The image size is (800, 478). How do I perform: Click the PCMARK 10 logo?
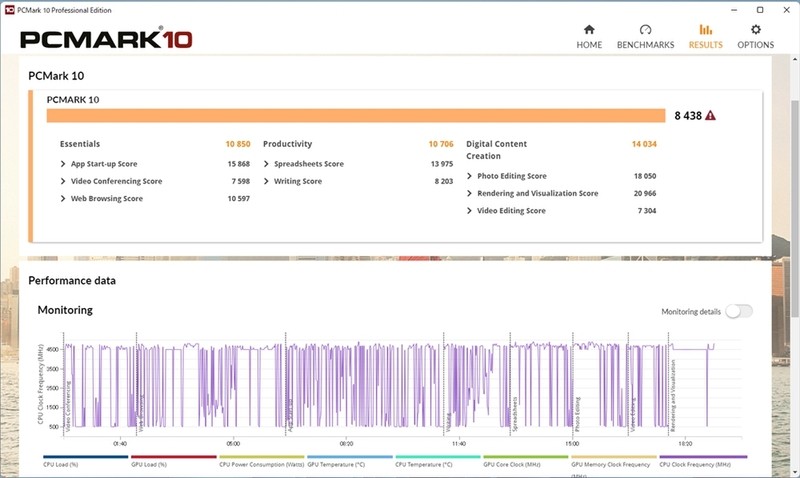pos(106,39)
